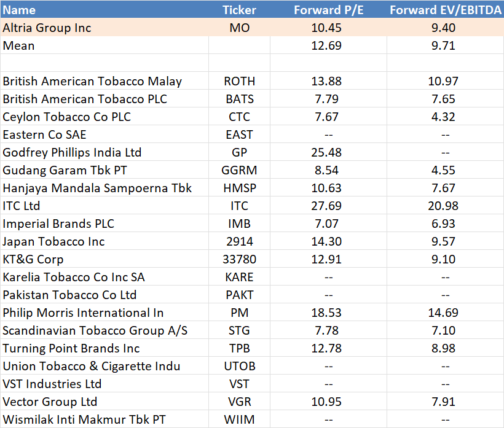This screenshot has height=428, width=504.
Task: Click the IMB ticker cell
Action: pos(240,224)
